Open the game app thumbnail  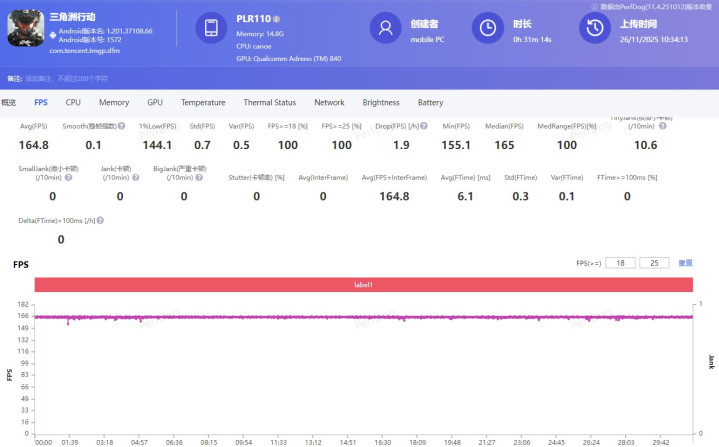coord(23,31)
